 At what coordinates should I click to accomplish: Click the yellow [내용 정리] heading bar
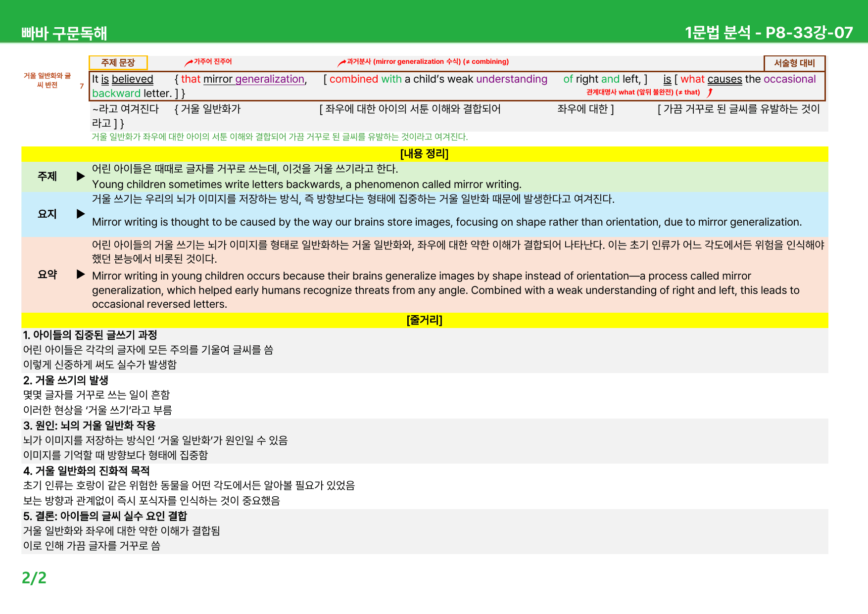[x=425, y=154]
